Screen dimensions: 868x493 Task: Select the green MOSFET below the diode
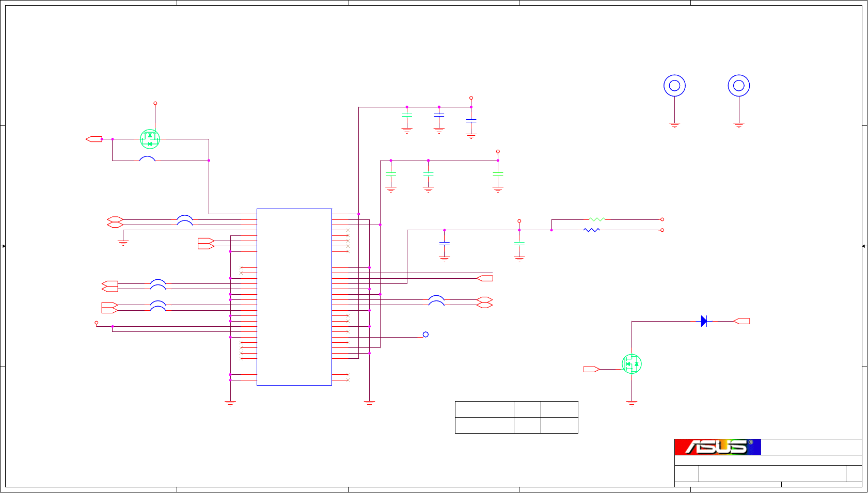pos(632,364)
